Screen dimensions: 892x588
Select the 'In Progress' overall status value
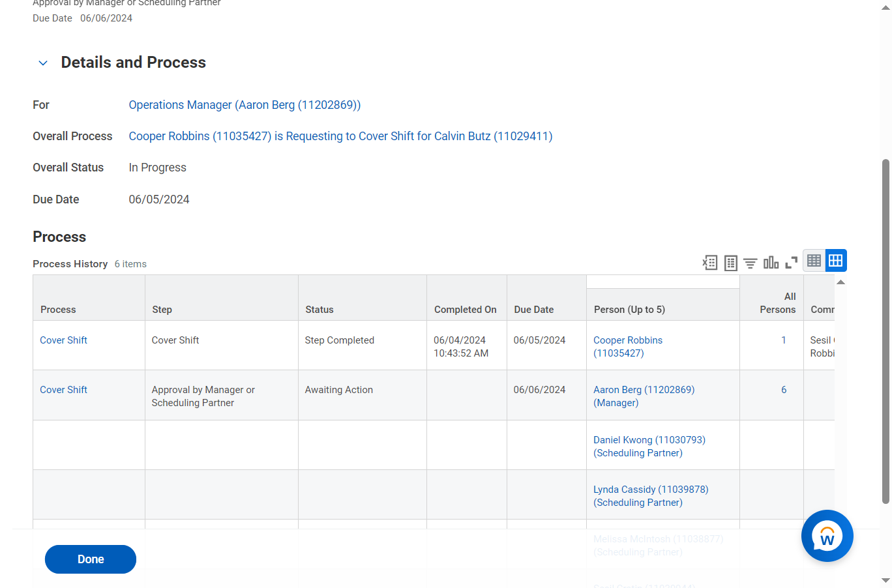[157, 168]
